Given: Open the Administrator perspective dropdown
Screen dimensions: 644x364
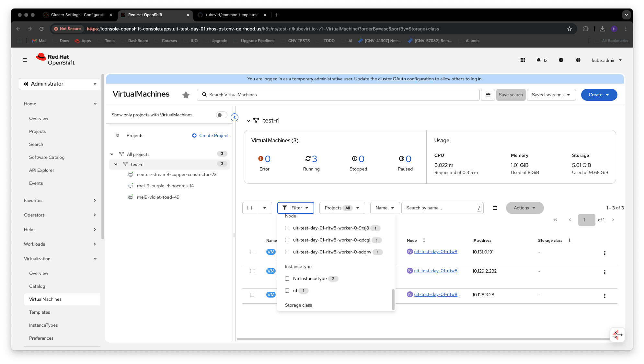Looking at the screenshot, I should [x=60, y=84].
